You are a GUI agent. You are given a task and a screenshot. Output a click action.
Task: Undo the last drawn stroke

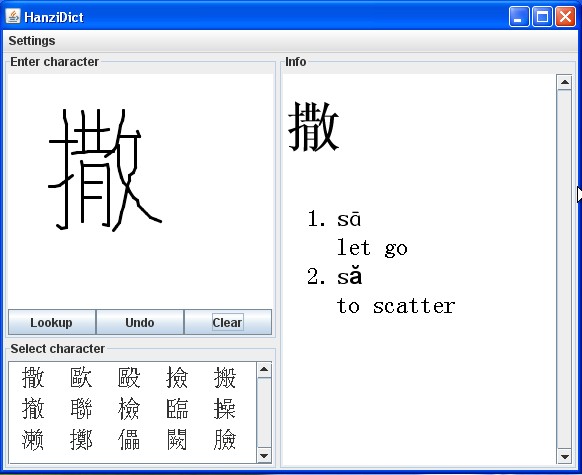tap(140, 322)
